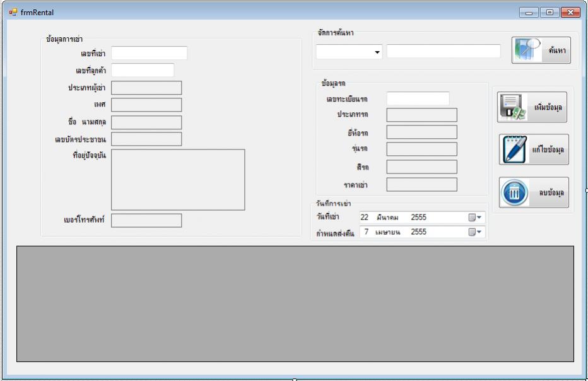The height and width of the screenshot is (381, 588).
Task: Click the รุ่นรถ car model field
Action: (x=422, y=149)
